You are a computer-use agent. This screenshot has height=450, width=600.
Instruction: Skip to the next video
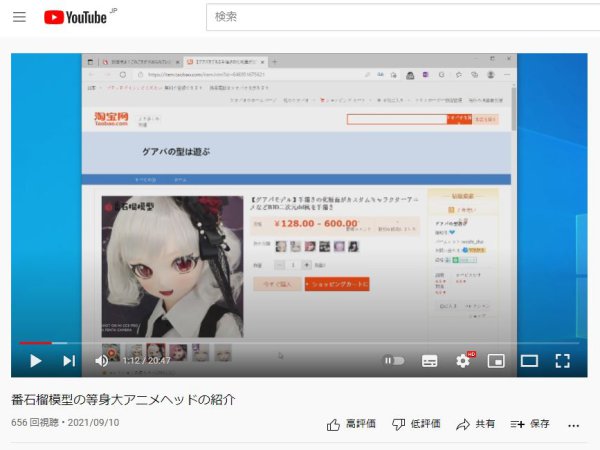coord(69,360)
